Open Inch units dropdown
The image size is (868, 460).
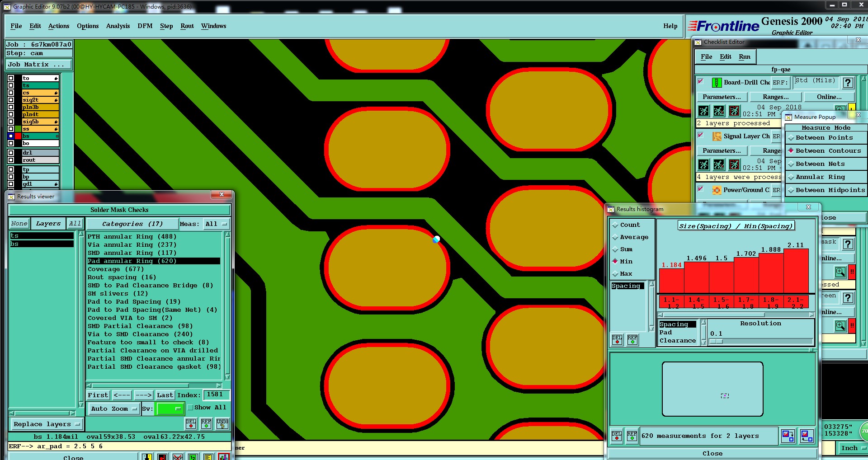[x=853, y=448]
